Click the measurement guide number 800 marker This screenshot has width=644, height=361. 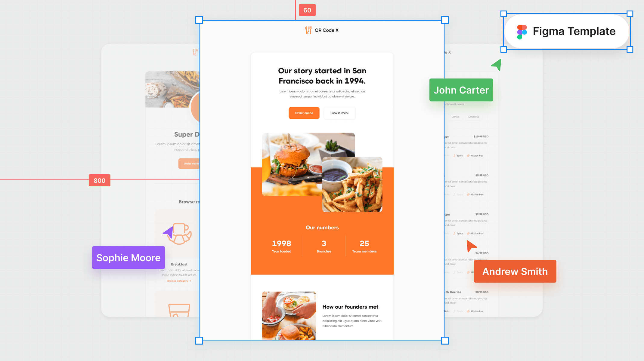(100, 180)
